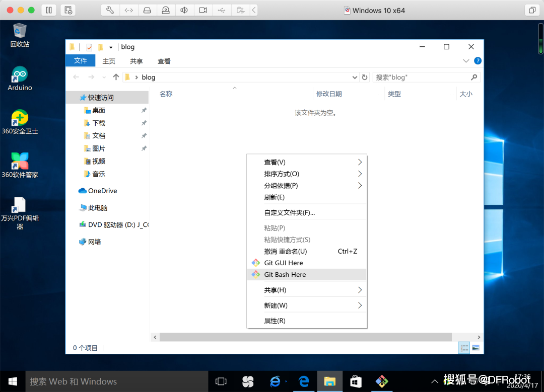Expand the 分组依据(P) submenu
Screen dimensions: 544x392
point(307,185)
